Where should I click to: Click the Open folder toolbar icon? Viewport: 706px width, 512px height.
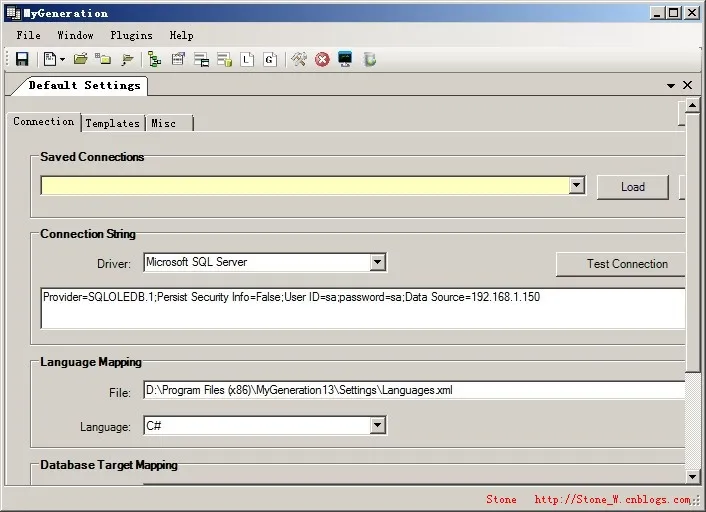pyautogui.click(x=81, y=59)
